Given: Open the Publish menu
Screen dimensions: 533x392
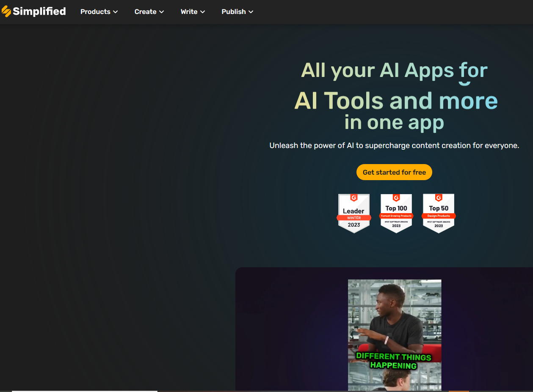Looking at the screenshot, I should point(237,12).
